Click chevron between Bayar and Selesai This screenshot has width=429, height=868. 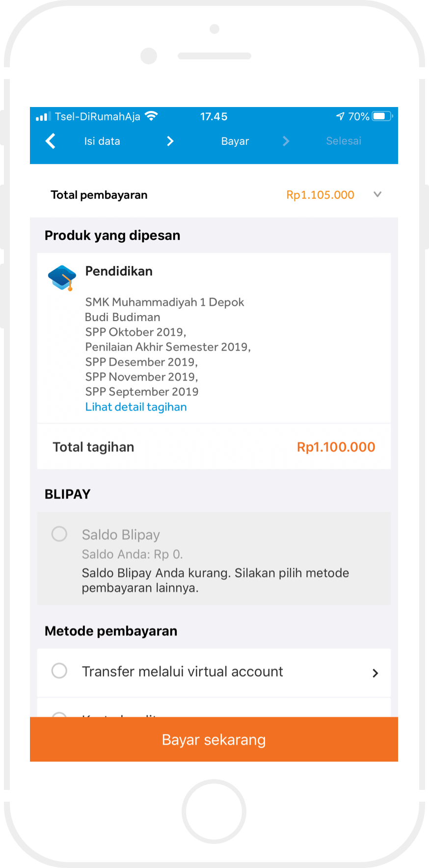click(286, 141)
